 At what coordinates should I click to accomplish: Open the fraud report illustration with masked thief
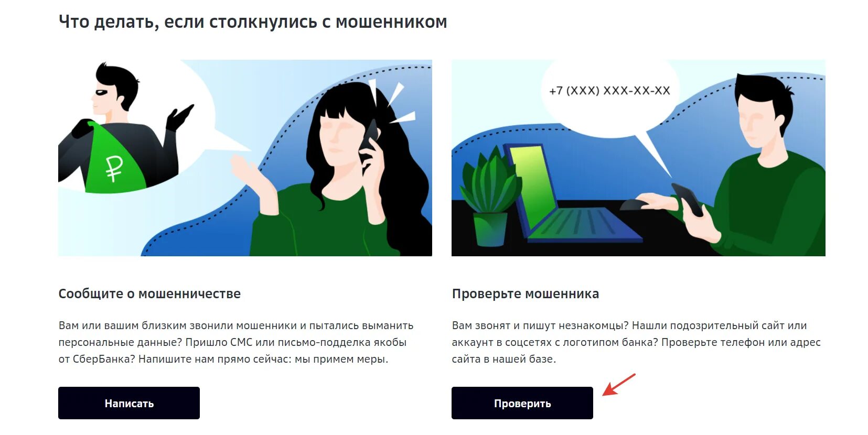pos(245,158)
